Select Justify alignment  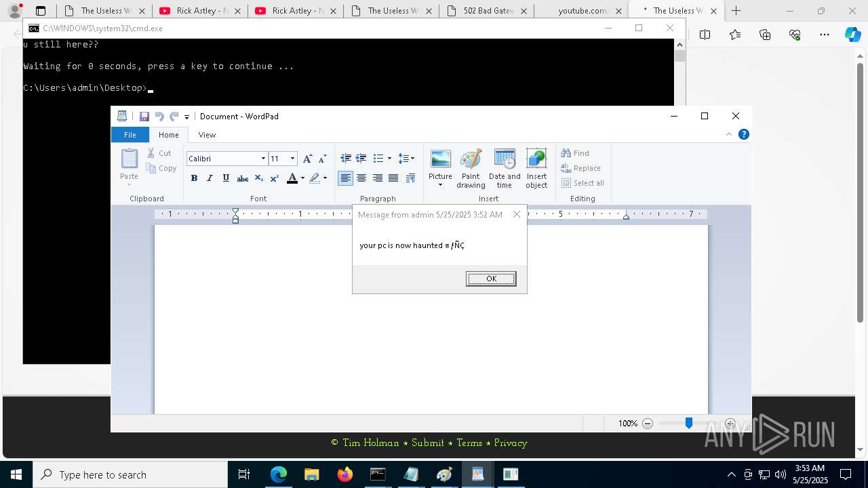(x=393, y=178)
